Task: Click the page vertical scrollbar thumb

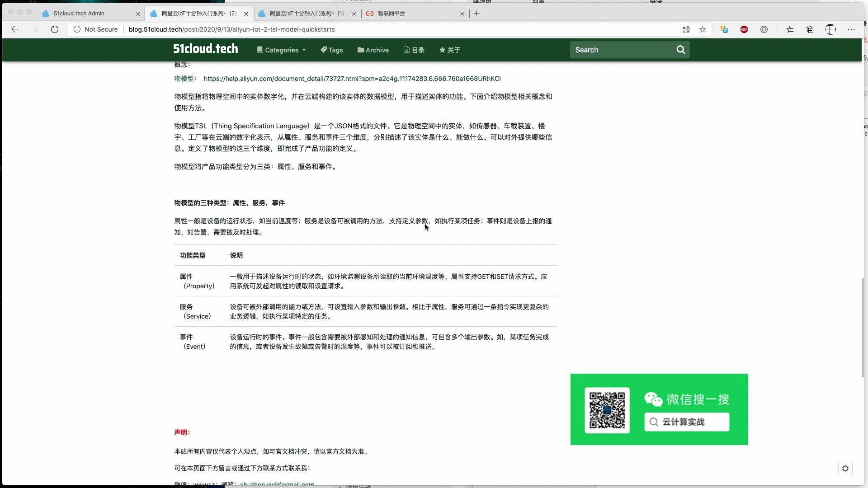Action: tap(863, 328)
